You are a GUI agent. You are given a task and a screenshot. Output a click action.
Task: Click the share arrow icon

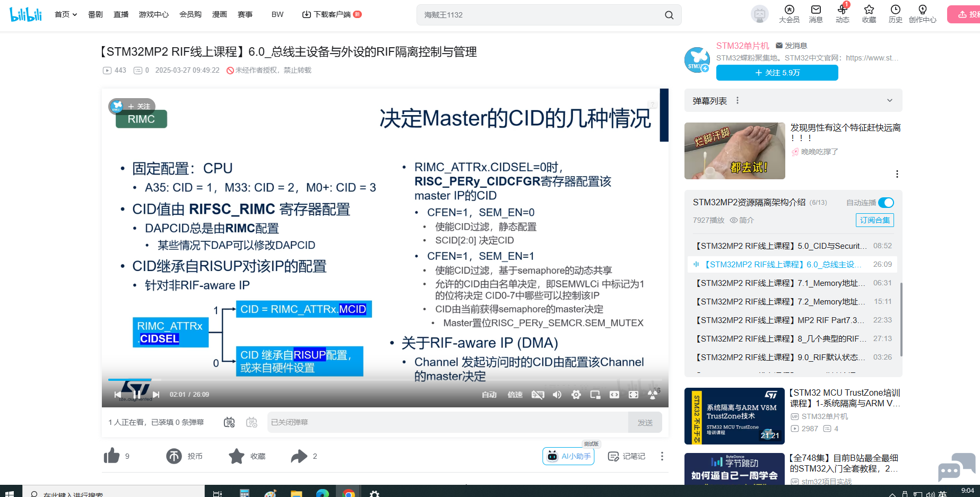coord(299,456)
